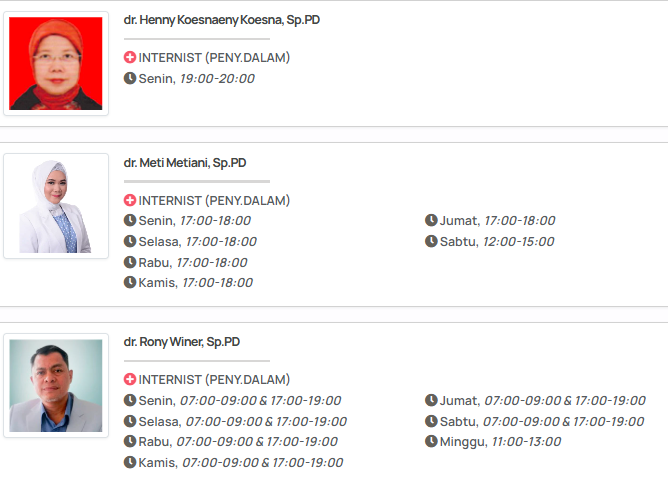Select dr. Rony's Minggu 11:00-13:00 time slot

point(525,441)
